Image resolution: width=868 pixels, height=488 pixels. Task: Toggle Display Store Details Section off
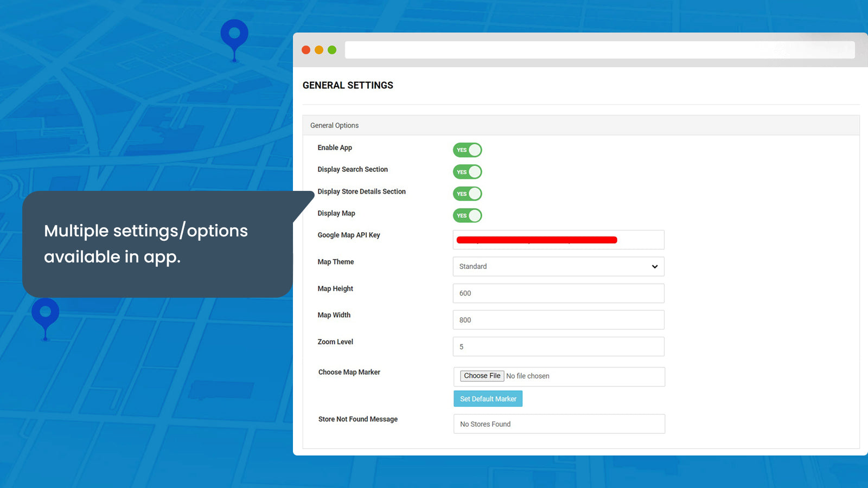coord(467,194)
